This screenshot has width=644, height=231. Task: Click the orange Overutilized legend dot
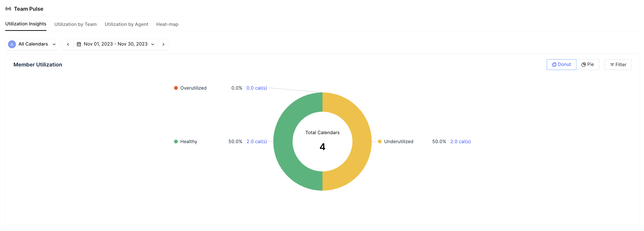176,88
